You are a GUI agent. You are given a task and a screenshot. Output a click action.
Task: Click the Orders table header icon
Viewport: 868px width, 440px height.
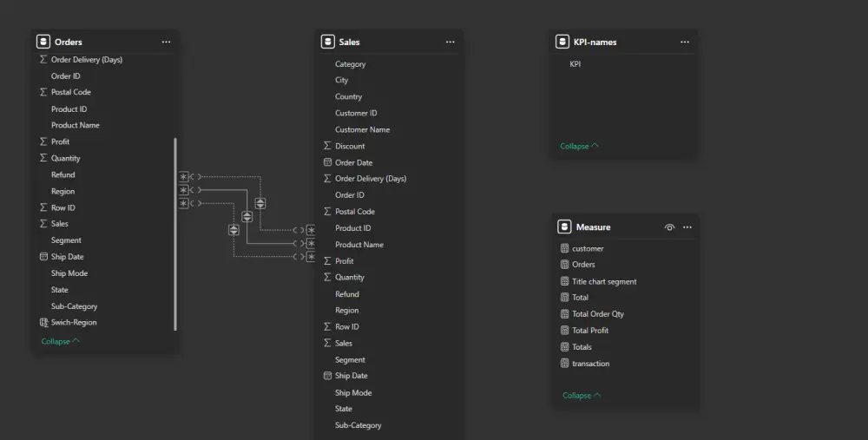[43, 42]
